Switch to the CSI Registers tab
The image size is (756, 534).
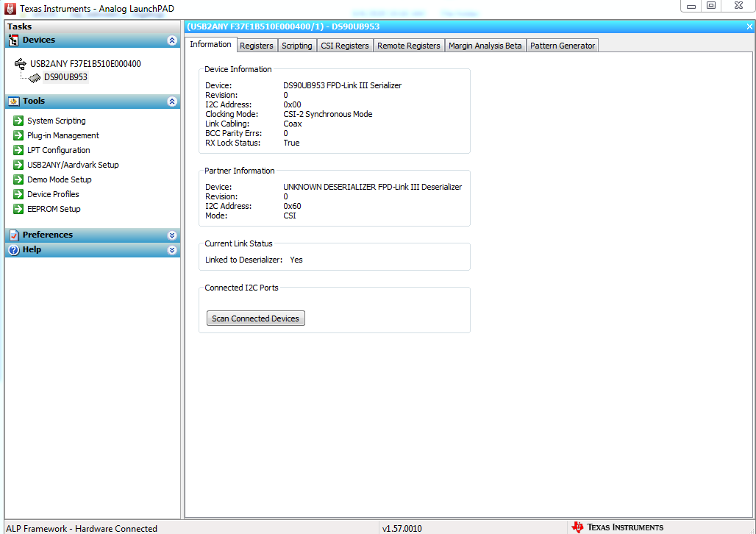click(x=345, y=46)
